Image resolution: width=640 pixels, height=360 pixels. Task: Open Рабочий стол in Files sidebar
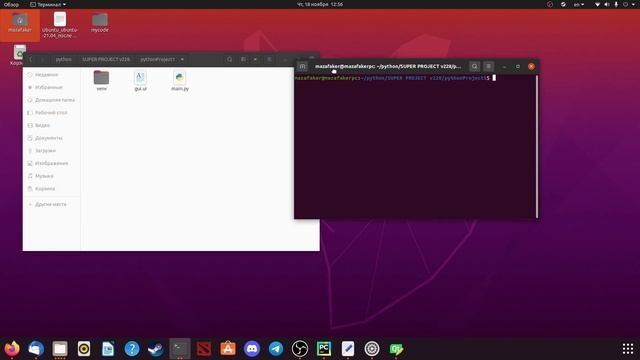coord(51,113)
